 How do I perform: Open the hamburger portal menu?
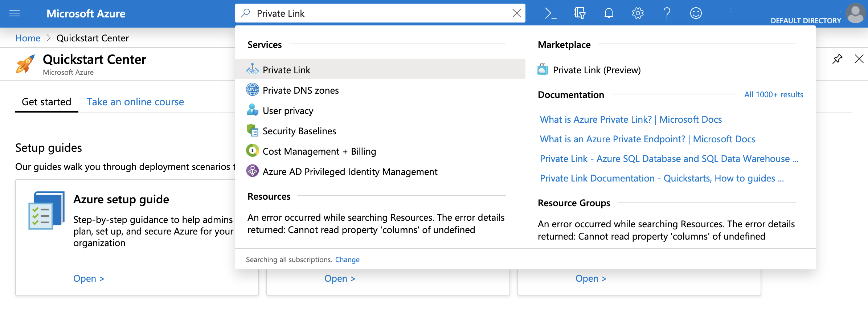(15, 13)
